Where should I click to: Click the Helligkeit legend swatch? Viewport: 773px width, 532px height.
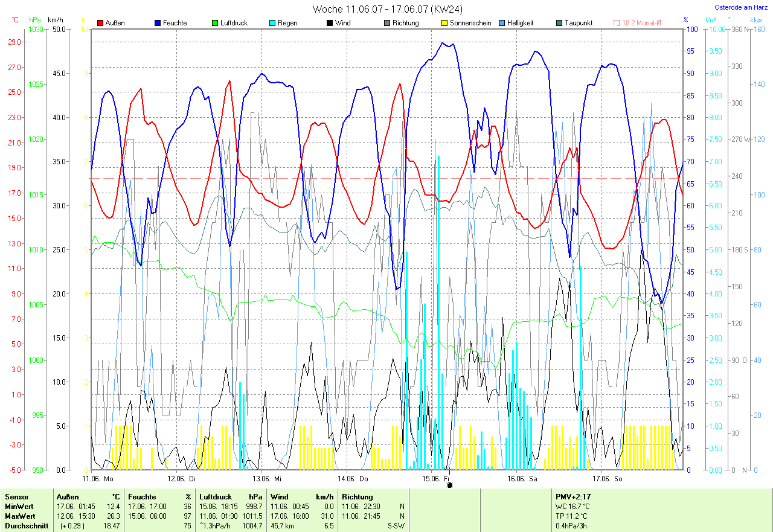point(502,23)
